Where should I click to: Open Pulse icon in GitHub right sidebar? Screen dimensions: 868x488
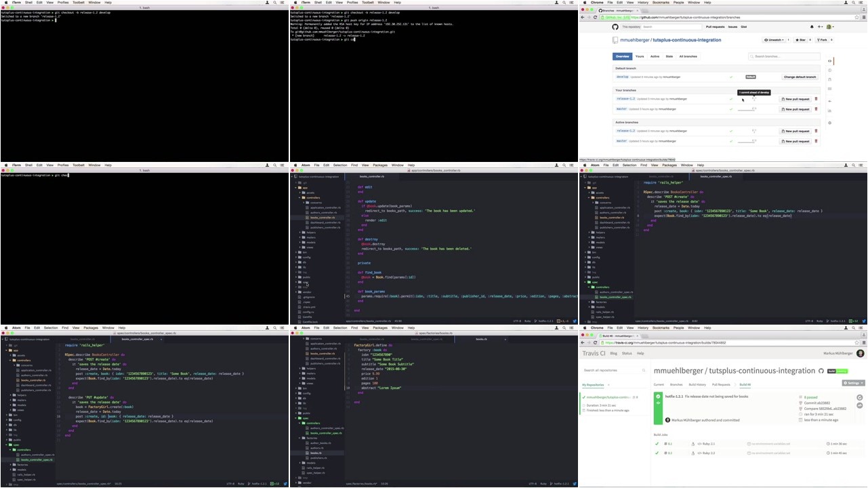829,101
